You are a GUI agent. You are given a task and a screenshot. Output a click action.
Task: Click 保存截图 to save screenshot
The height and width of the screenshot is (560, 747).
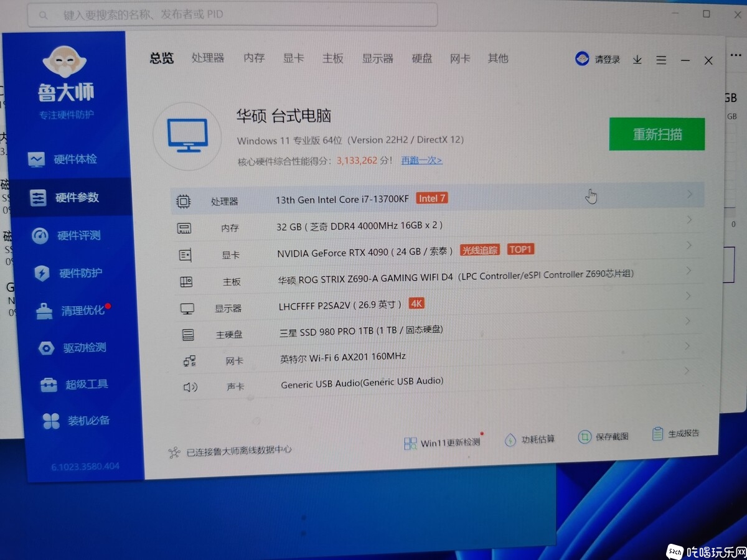click(x=603, y=437)
